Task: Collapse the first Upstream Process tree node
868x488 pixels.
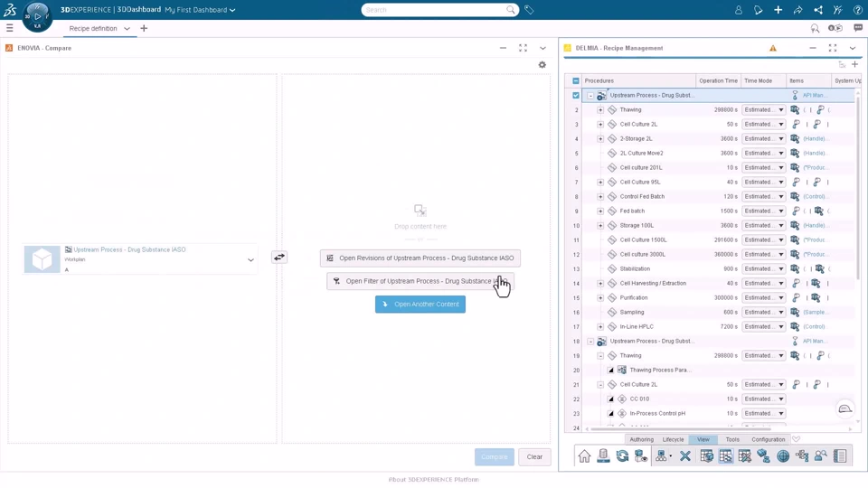Action: [590, 95]
